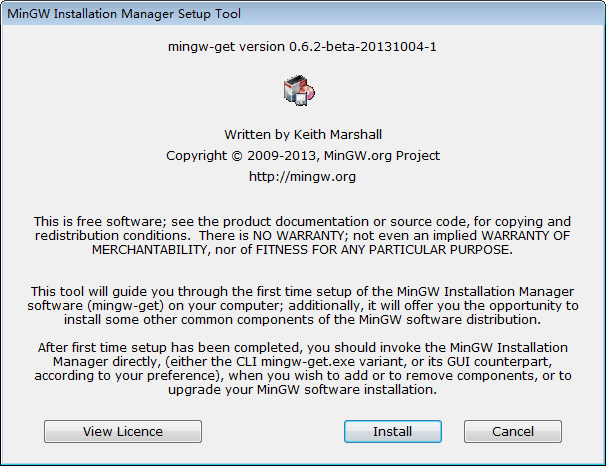606x466 pixels.
Task: Click the Copyright 2009-2013 line
Action: click(x=302, y=155)
